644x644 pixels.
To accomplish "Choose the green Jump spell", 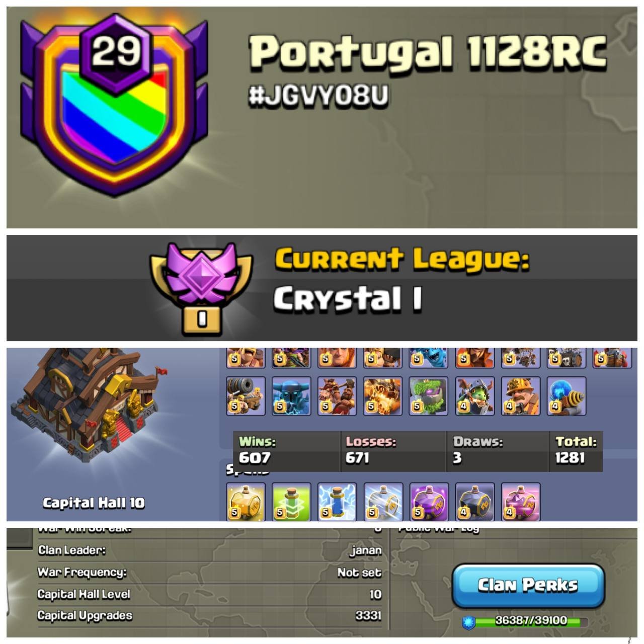I will click(x=291, y=502).
